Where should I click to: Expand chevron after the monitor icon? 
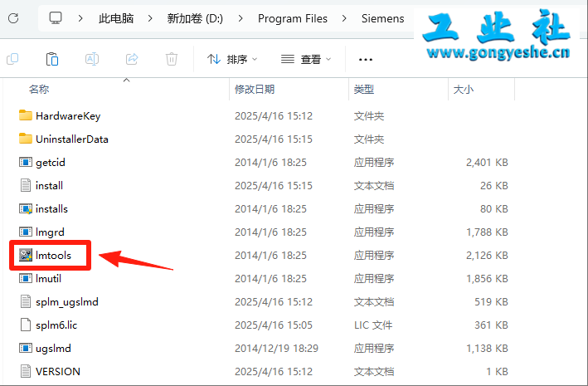pyautogui.click(x=80, y=18)
